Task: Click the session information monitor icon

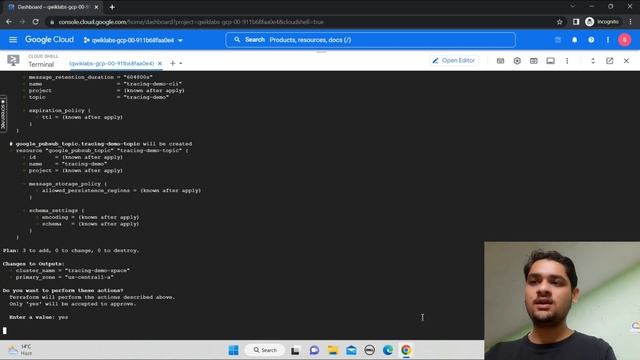Action: click(x=550, y=61)
